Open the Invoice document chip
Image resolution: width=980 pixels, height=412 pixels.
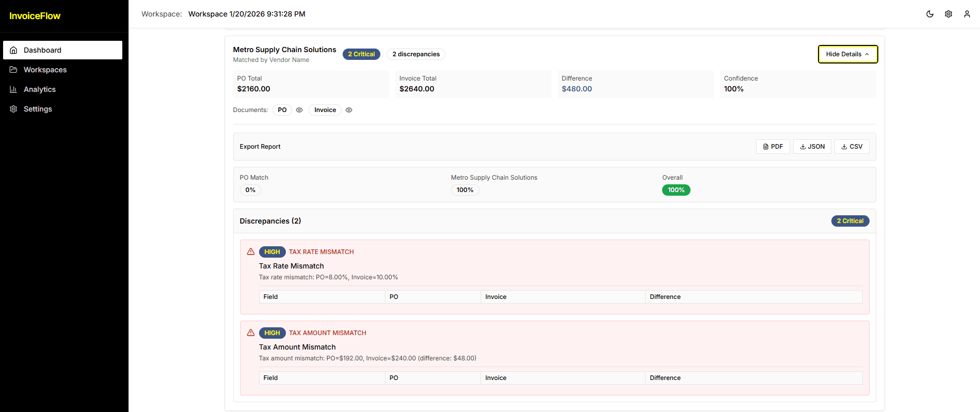pyautogui.click(x=325, y=110)
